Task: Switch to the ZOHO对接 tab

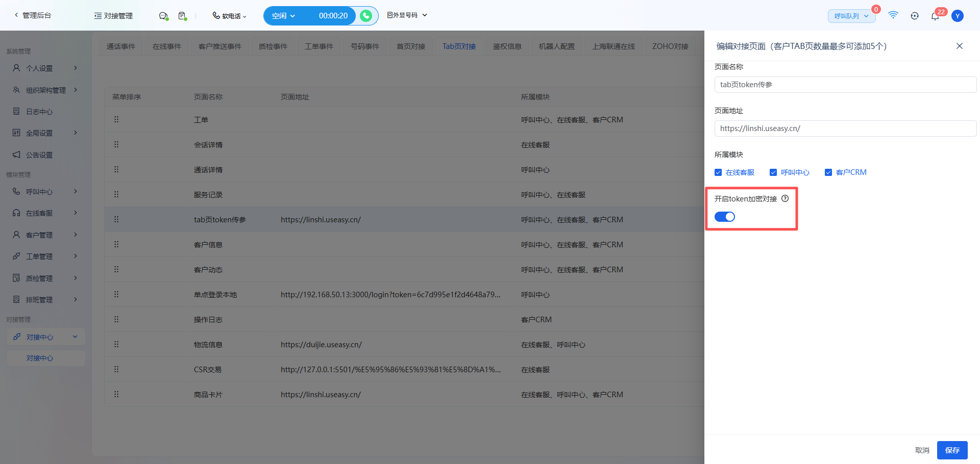Action: pyautogui.click(x=670, y=46)
